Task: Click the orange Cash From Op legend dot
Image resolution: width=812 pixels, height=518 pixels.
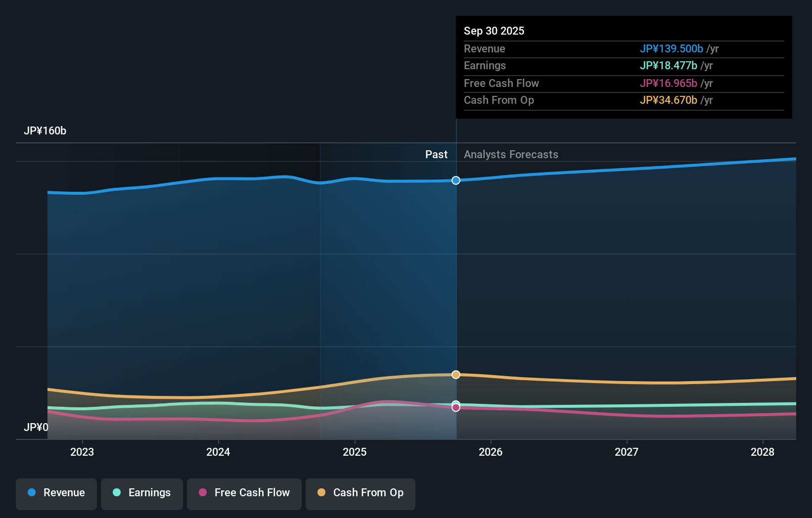Action: click(x=321, y=492)
